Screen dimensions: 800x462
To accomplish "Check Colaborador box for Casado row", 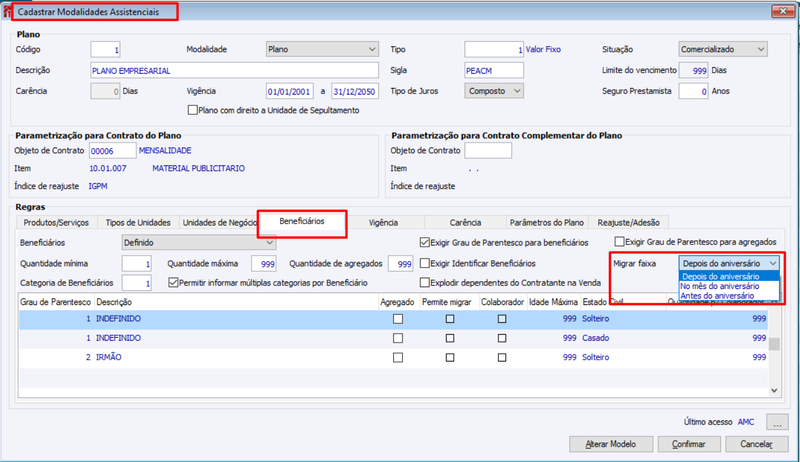I will [502, 338].
